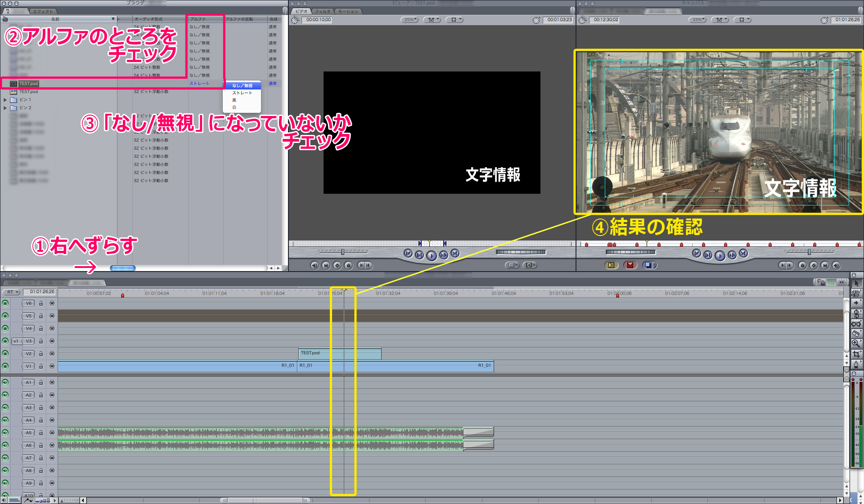
Task: Select the Pen tool in tool palette
Action: click(x=855, y=364)
